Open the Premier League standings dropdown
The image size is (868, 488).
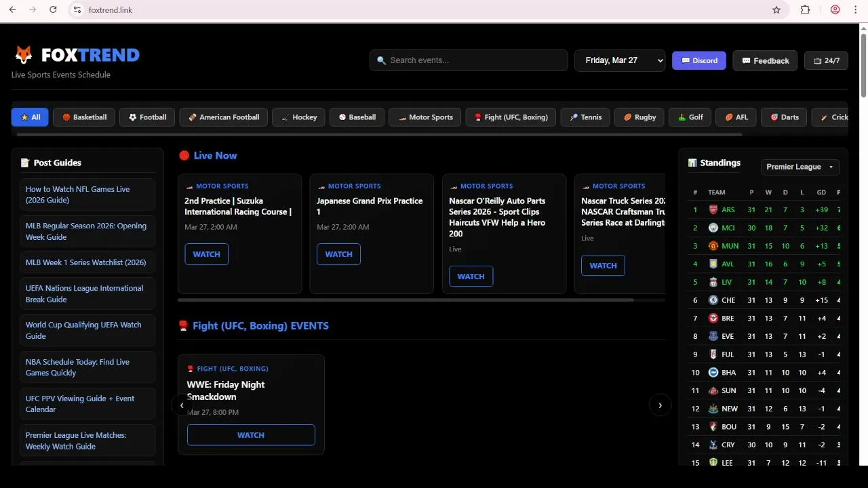(x=800, y=167)
